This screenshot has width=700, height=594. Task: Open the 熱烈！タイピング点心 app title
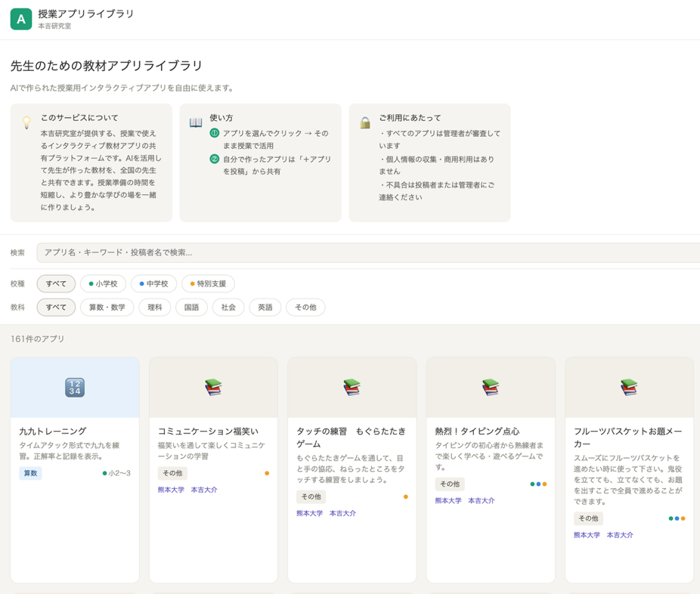tap(477, 431)
